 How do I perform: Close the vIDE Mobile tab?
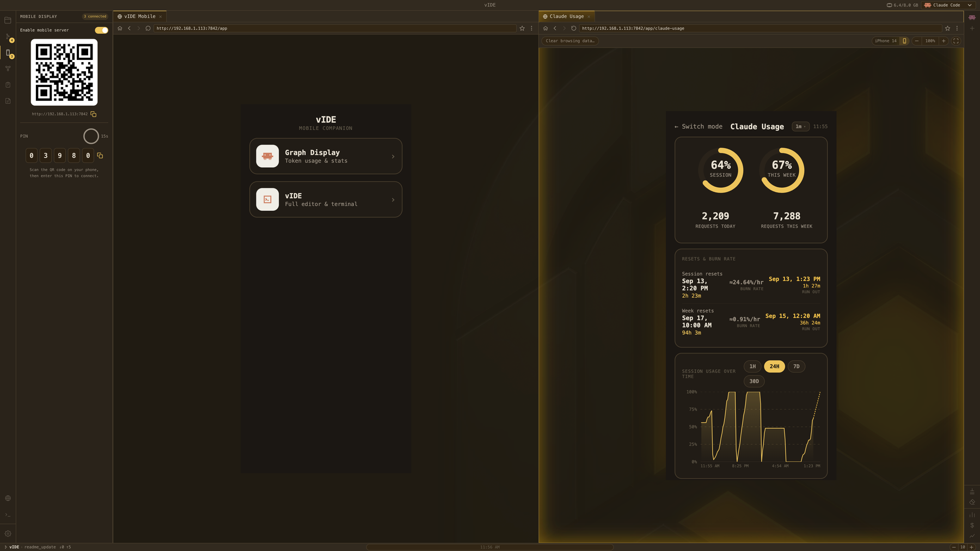161,17
